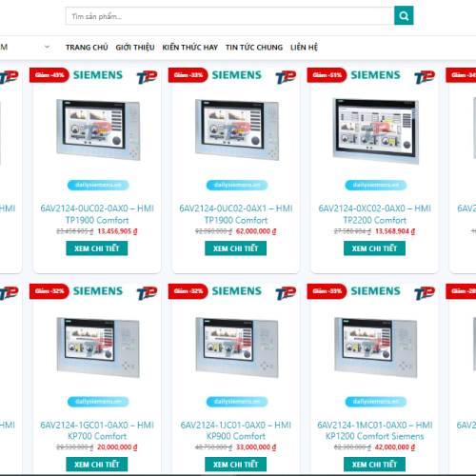This screenshot has width=476, height=476.
Task: Click the 'Giảm -51%' discount badge
Action: coord(327,75)
